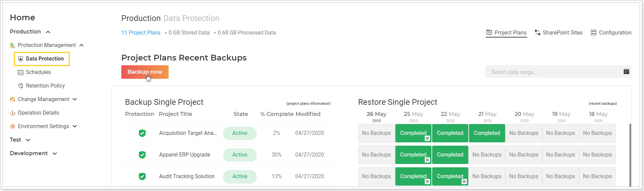Toggle protection shield for Acquisition Target Analysis
The height and width of the screenshot is (191, 644).
point(142,133)
